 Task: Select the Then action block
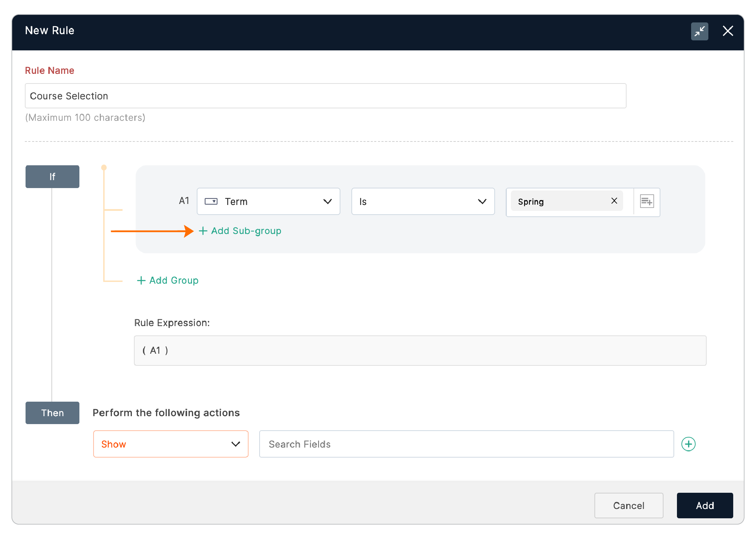[x=52, y=413]
